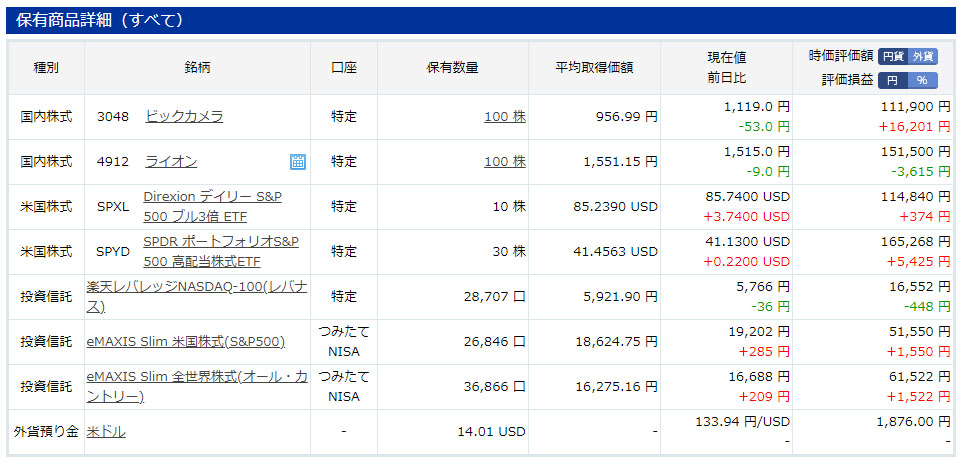The height and width of the screenshot is (466, 962).
Task: Open eMAXIS Slim 米国株式(S&P500) fund
Action: (185, 342)
